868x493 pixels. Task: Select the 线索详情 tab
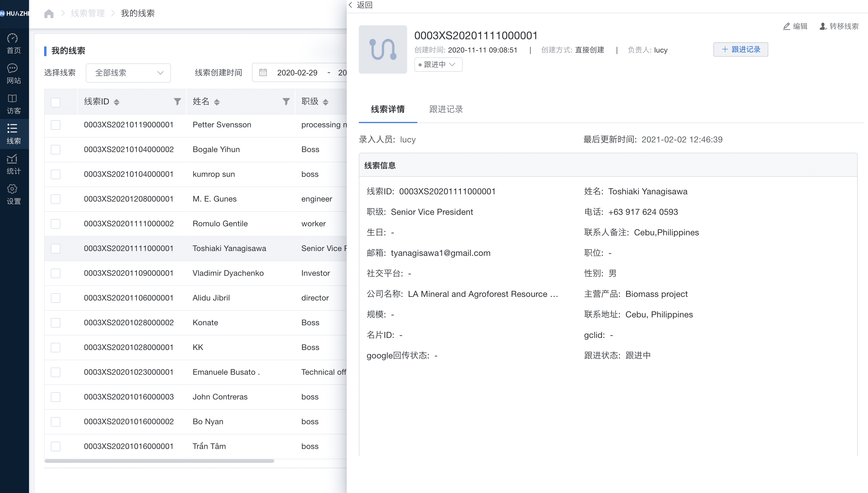[388, 109]
